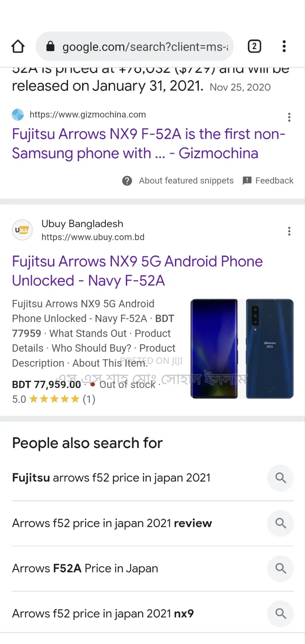Image resolution: width=305 pixels, height=644 pixels.
Task: Open options for the Ubuy Bangladesh result
Action: point(289,231)
